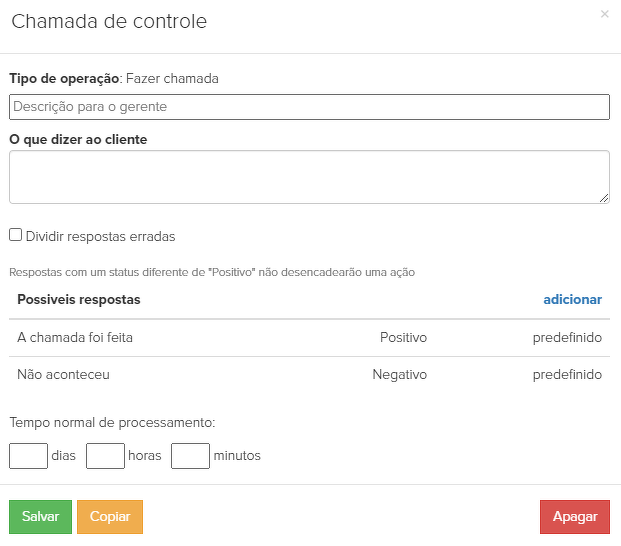Click the Possíveis respostas column header

[x=79, y=299]
